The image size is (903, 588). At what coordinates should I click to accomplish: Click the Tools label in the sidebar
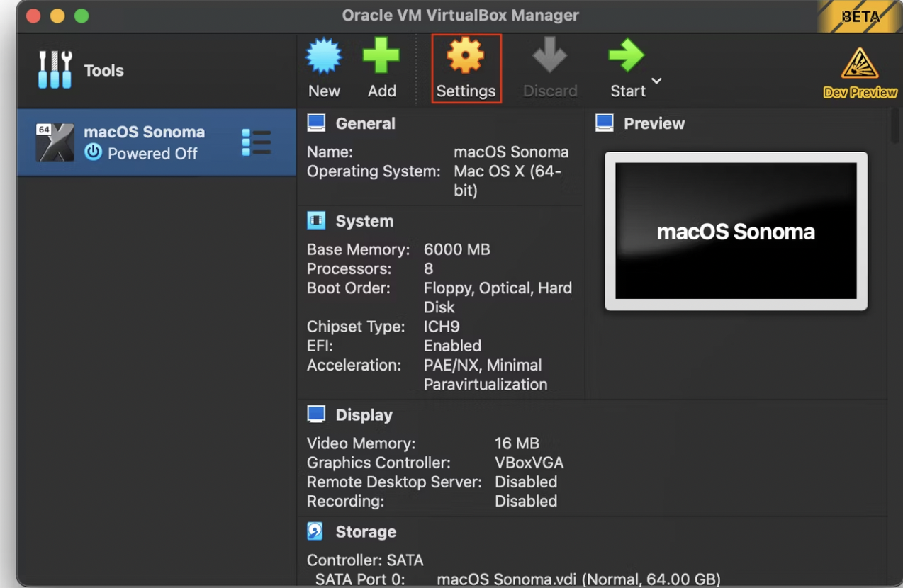click(103, 70)
